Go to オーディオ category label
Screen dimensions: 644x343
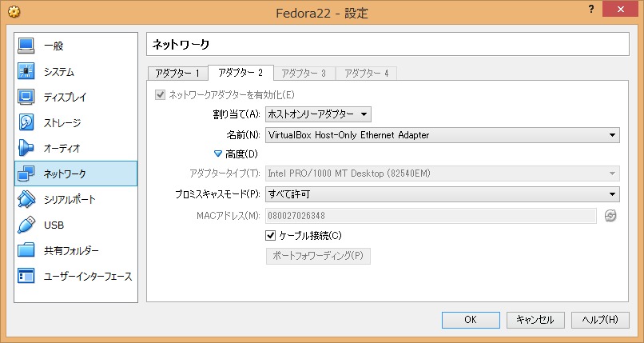(62, 148)
